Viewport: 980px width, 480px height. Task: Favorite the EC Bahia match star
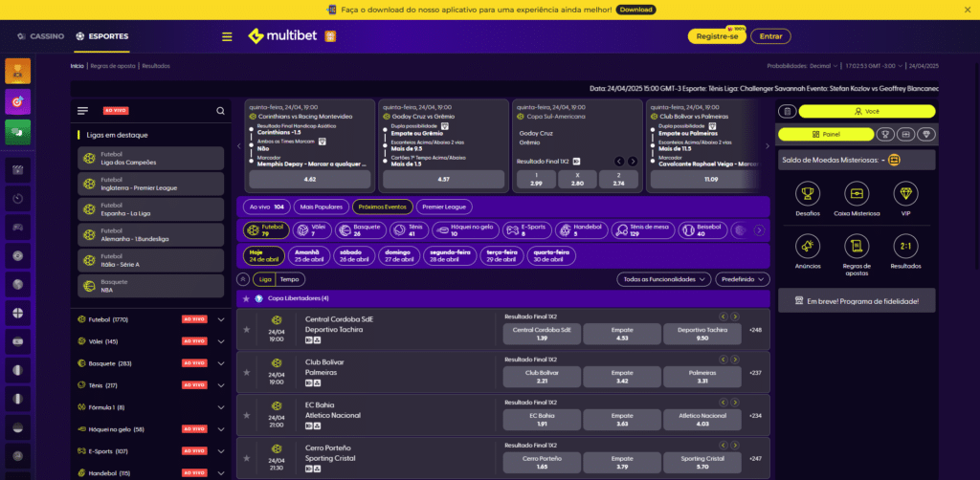click(x=246, y=415)
